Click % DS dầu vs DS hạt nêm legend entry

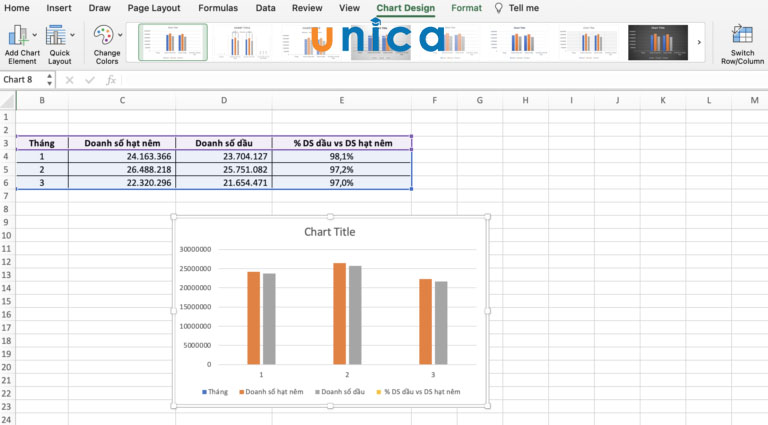pyautogui.click(x=419, y=392)
